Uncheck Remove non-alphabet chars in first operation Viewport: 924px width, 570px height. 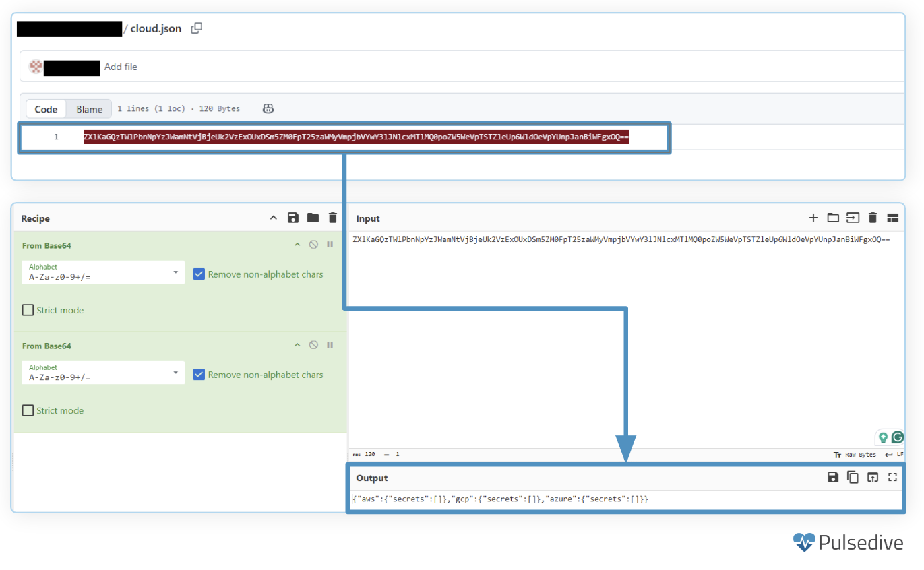pos(199,274)
